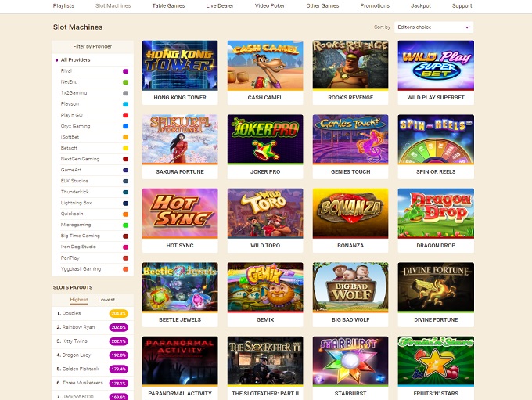Choose the Wild Toro game thumbnail
Image resolution: width=532 pixels, height=400 pixels.
[265, 213]
